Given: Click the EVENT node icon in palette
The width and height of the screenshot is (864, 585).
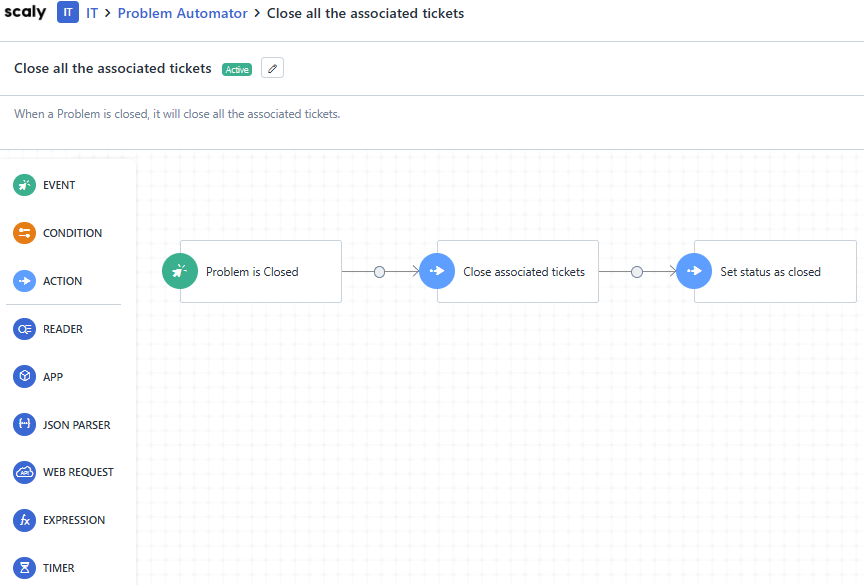Looking at the screenshot, I should click(24, 185).
